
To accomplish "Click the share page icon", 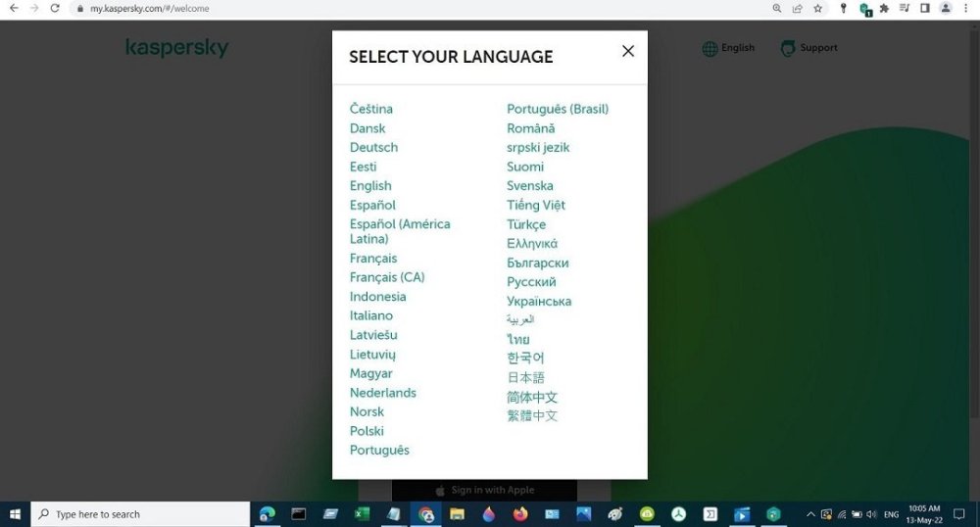I will 797,8.
